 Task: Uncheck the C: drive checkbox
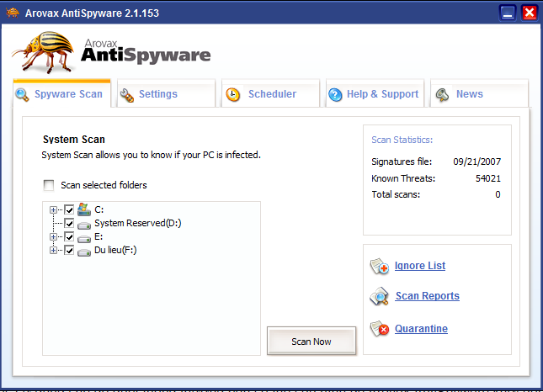pyautogui.click(x=69, y=209)
